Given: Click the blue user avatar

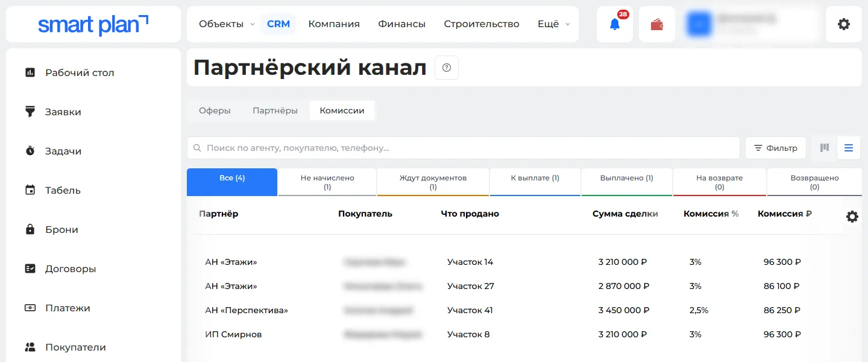Looking at the screenshot, I should (x=700, y=24).
